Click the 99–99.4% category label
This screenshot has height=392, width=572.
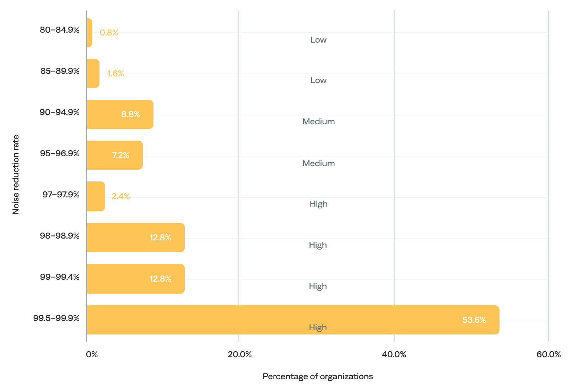click(60, 277)
